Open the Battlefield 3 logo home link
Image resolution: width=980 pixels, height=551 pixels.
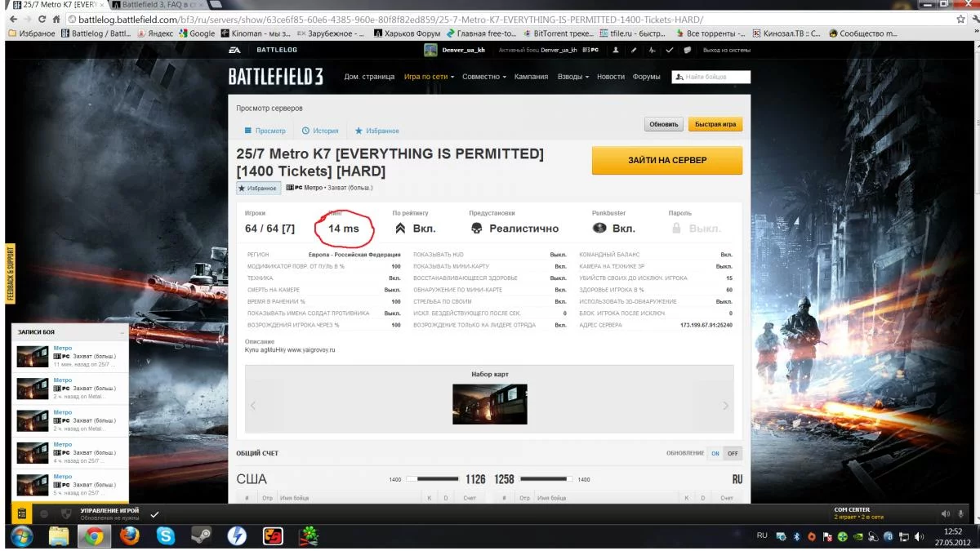pyautogui.click(x=275, y=77)
